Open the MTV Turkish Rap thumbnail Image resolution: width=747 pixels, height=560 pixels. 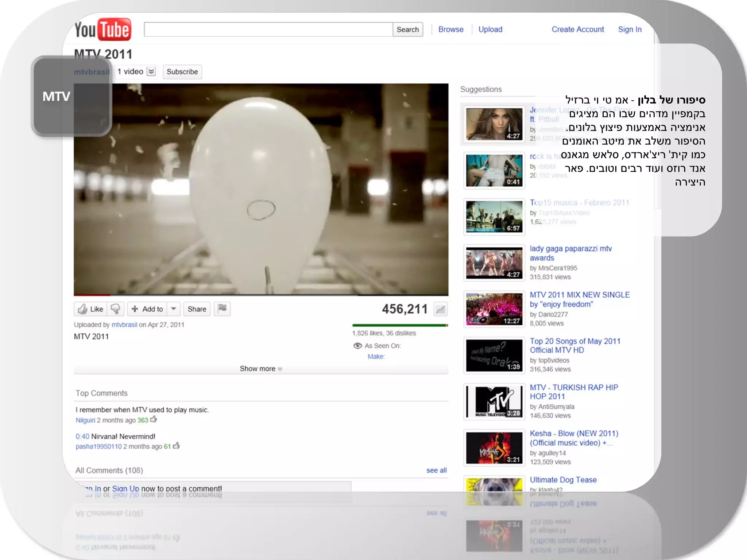(x=494, y=401)
